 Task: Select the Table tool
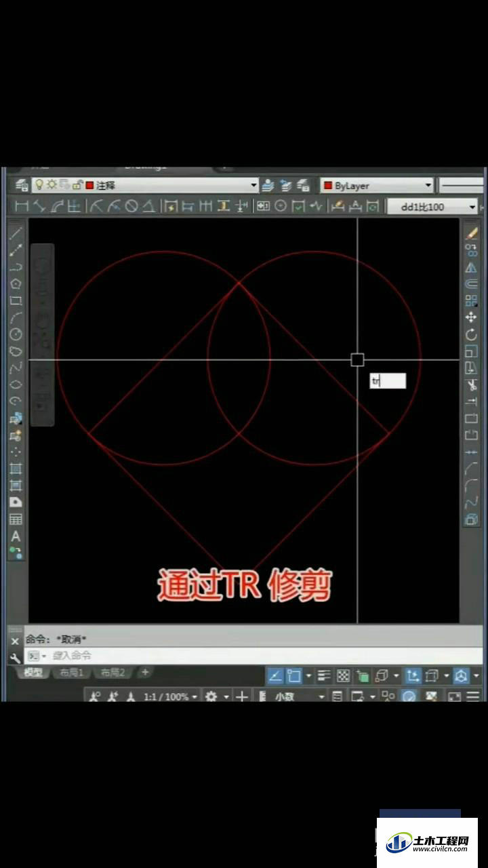click(x=16, y=519)
